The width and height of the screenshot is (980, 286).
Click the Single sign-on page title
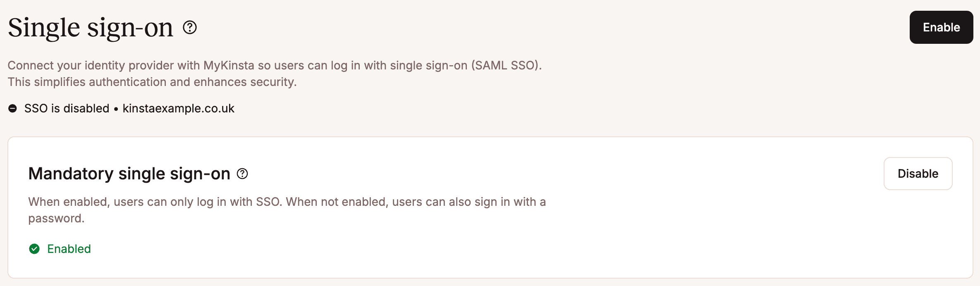pyautogui.click(x=91, y=27)
